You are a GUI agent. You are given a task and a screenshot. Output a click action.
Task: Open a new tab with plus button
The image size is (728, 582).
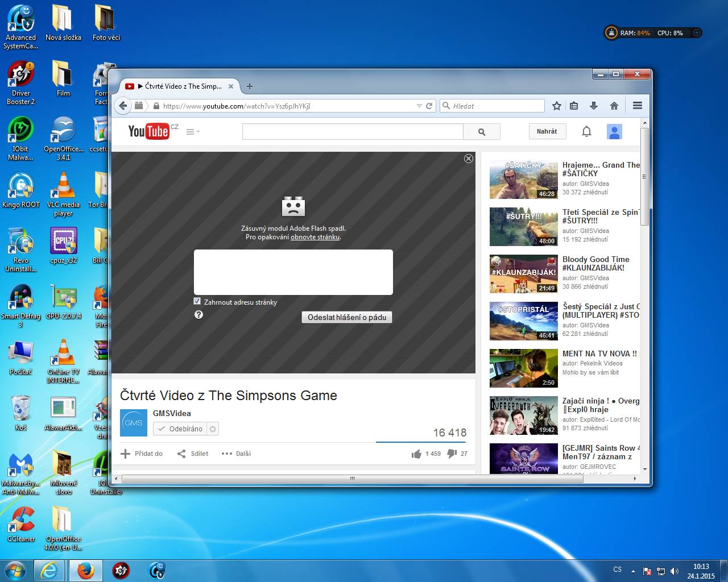[249, 86]
